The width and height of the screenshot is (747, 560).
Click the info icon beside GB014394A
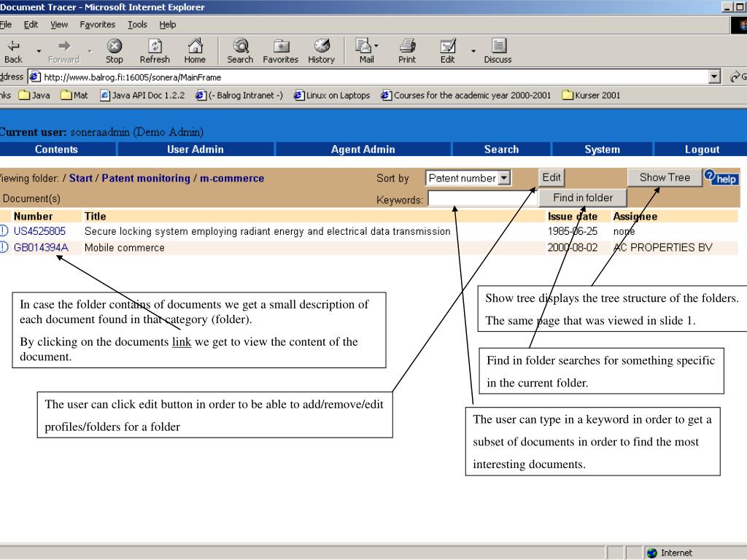[x=4, y=247]
